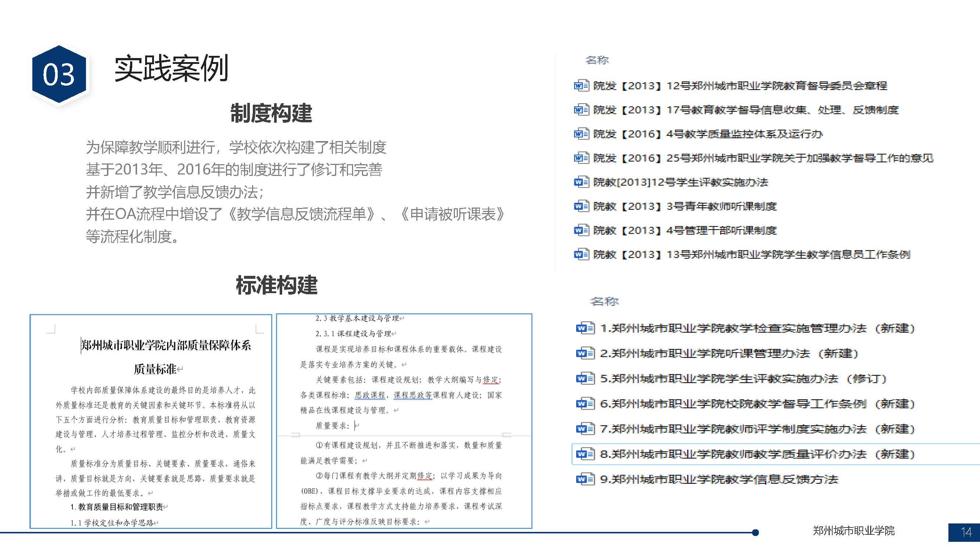Click Word icon for 院教[2013]3号青年教师听课制度
The width and height of the screenshot is (980, 551).
tap(581, 206)
